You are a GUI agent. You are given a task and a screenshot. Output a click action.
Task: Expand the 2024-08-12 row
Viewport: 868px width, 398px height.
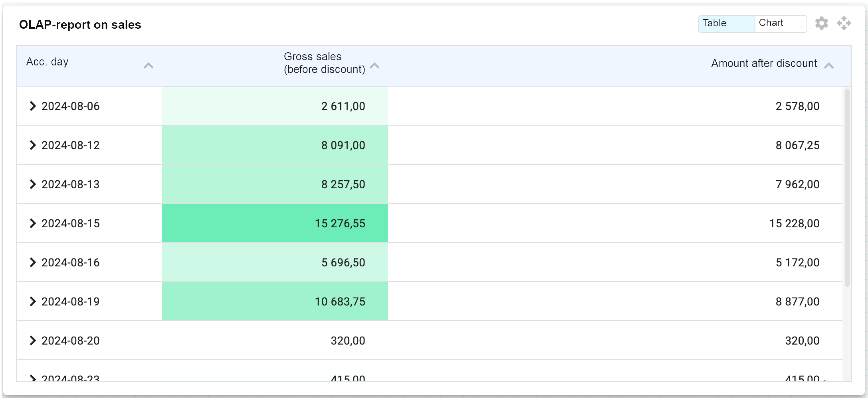coord(33,145)
